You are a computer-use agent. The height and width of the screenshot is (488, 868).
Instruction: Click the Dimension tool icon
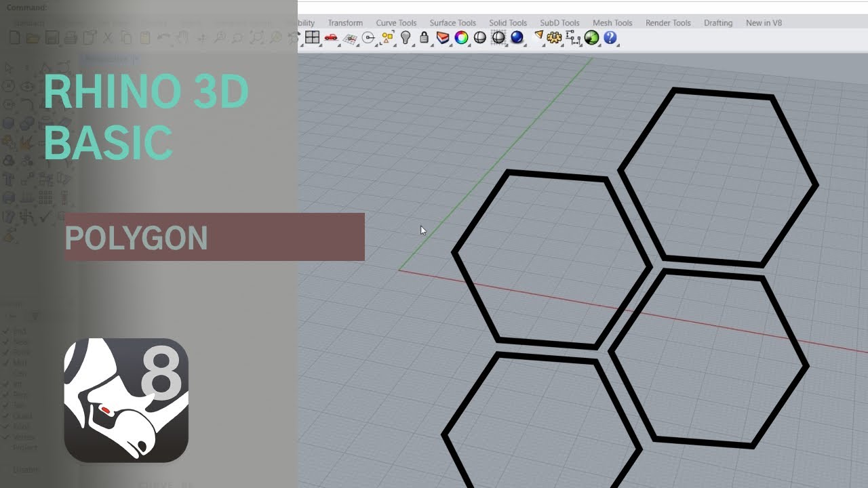tap(573, 38)
